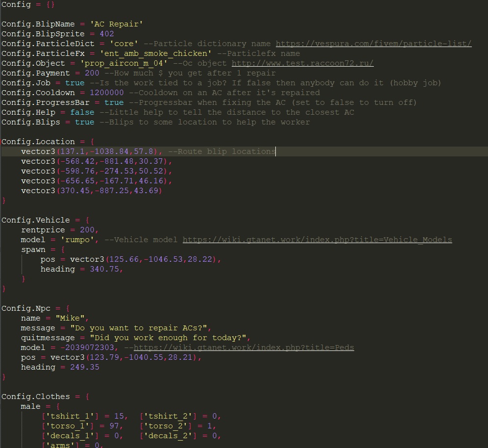Click the Config.Vehicle table name
488x448 pixels.
[x=36, y=220]
